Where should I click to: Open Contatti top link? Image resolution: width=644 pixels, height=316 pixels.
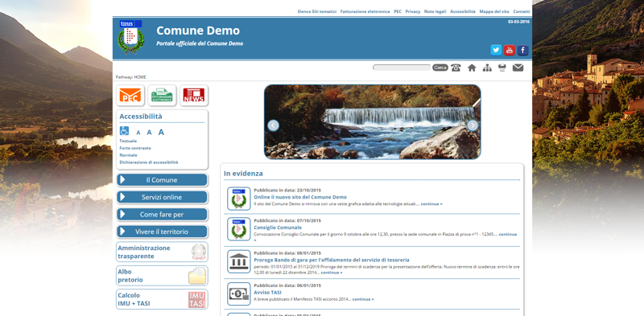pos(521,11)
